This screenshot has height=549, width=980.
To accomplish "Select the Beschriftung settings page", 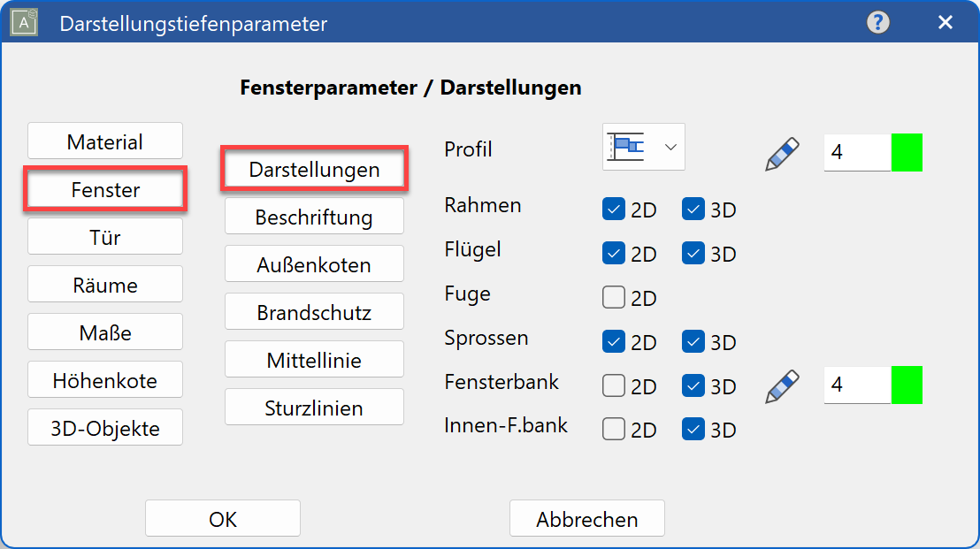I will pyautogui.click(x=314, y=216).
